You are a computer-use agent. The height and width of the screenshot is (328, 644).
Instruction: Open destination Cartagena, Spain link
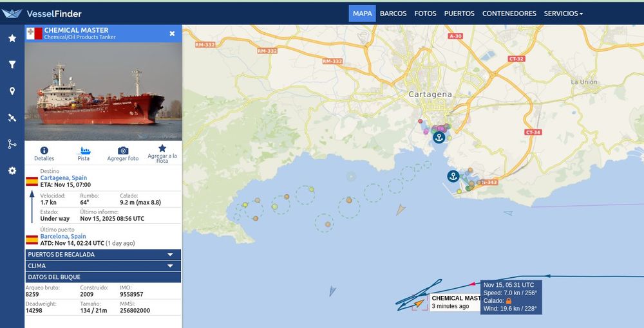pos(64,178)
